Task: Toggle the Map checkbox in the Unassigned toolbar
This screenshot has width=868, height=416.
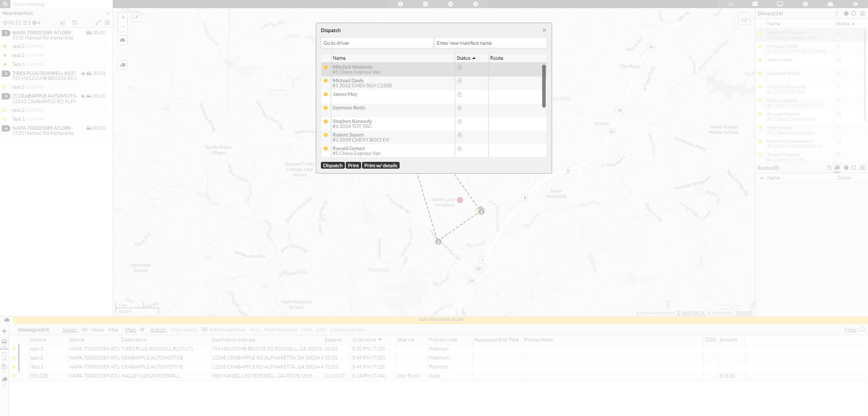Action: [142, 329]
